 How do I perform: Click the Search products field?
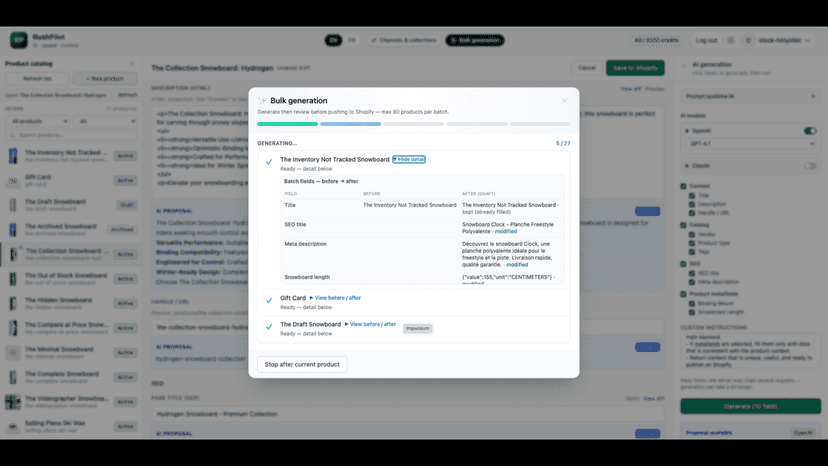click(71, 135)
